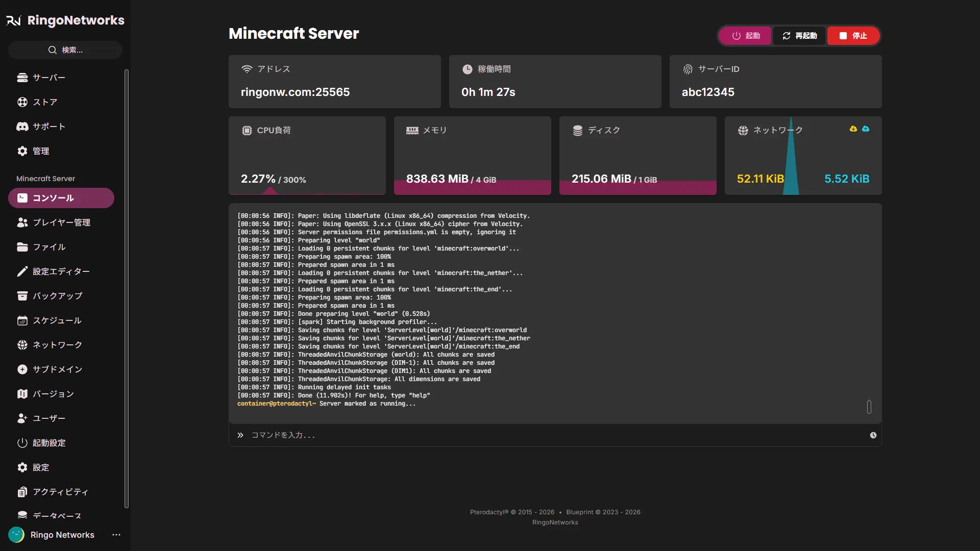The height and width of the screenshot is (551, 980).
Task: Open the 設定エディター pencil icon
Action: (x=22, y=271)
